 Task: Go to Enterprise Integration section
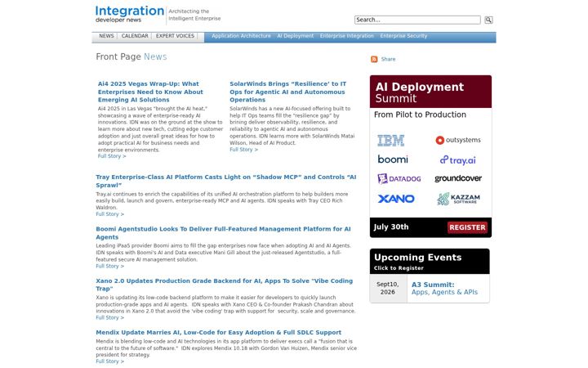coord(346,36)
